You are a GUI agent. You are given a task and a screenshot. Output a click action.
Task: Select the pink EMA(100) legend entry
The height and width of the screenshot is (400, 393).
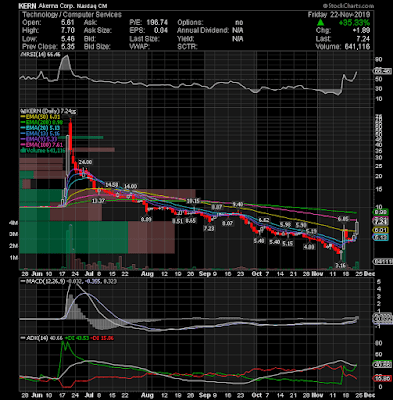tap(42, 145)
